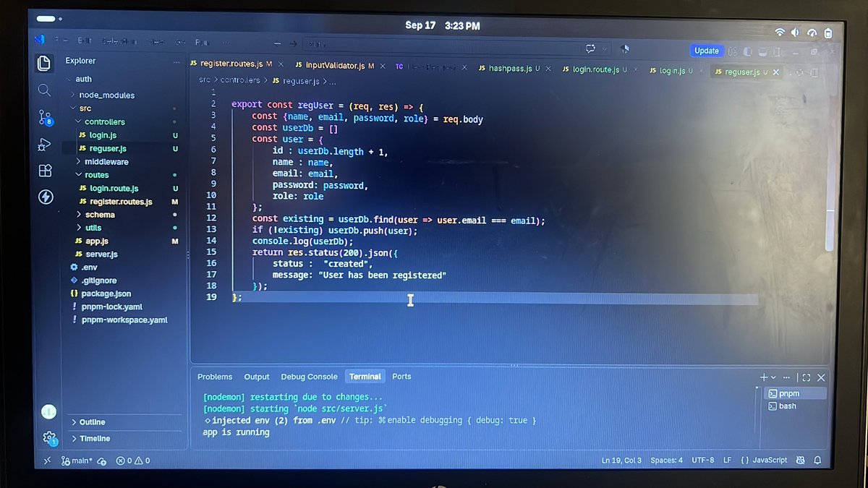Add a new terminal with plus icon
The height and width of the screenshot is (488, 868).
[x=764, y=377]
